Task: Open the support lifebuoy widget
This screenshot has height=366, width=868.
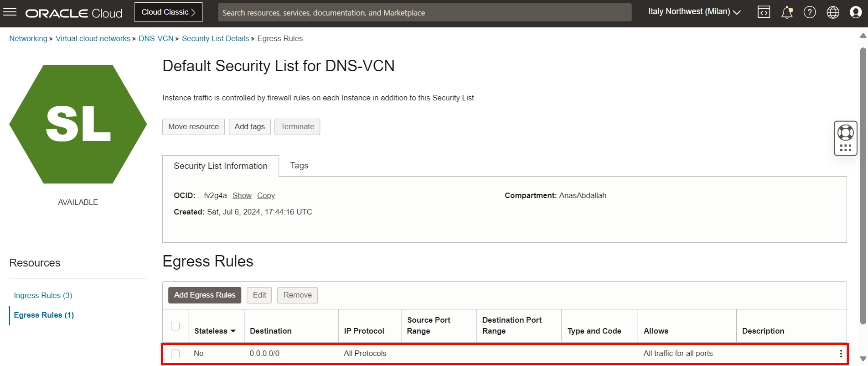Action: pyautogui.click(x=846, y=133)
